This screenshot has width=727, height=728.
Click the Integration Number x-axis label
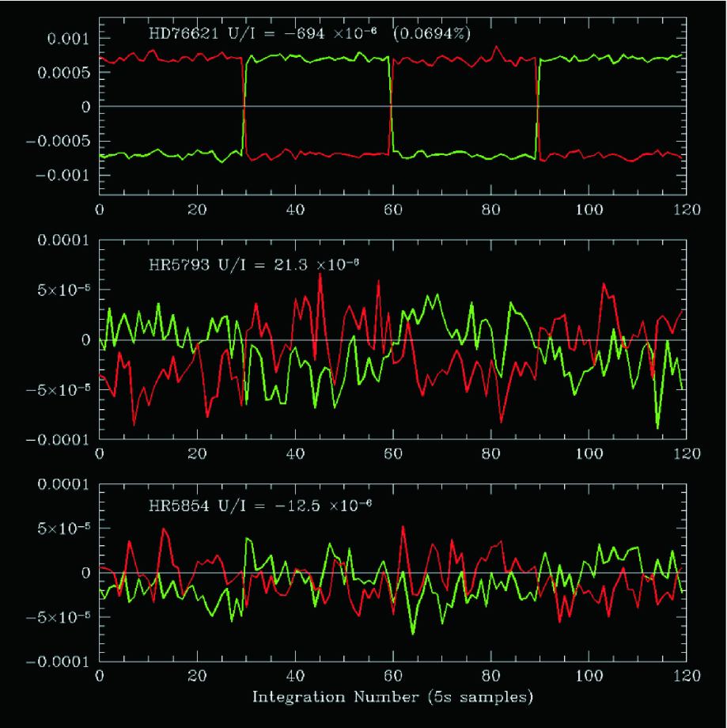392,697
